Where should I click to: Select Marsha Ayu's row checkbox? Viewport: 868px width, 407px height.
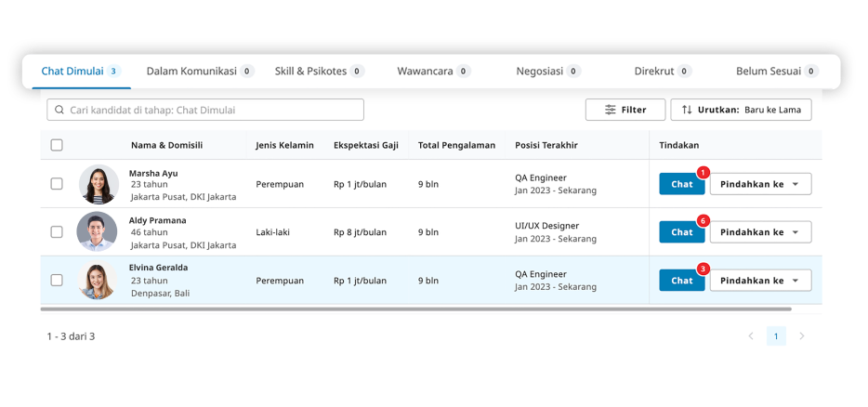pyautogui.click(x=57, y=184)
